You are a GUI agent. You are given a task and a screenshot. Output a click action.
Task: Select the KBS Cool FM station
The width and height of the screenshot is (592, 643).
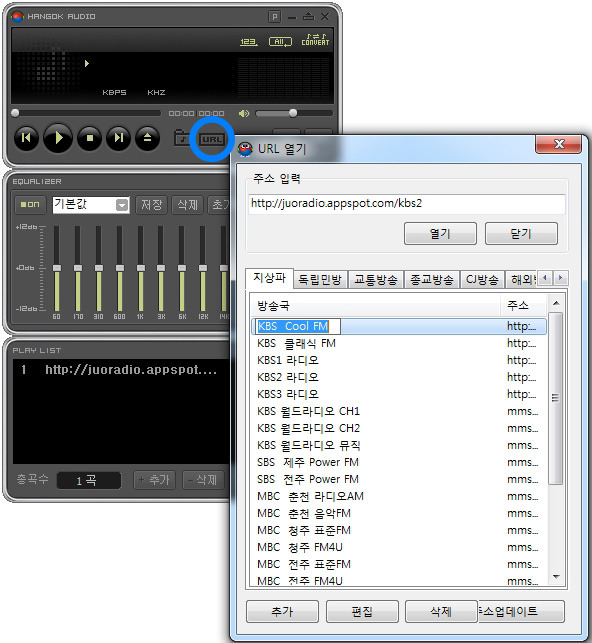point(398,326)
